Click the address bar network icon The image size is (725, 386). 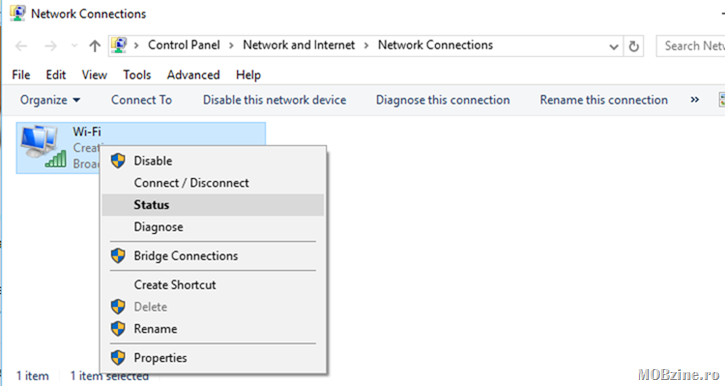[x=119, y=45]
